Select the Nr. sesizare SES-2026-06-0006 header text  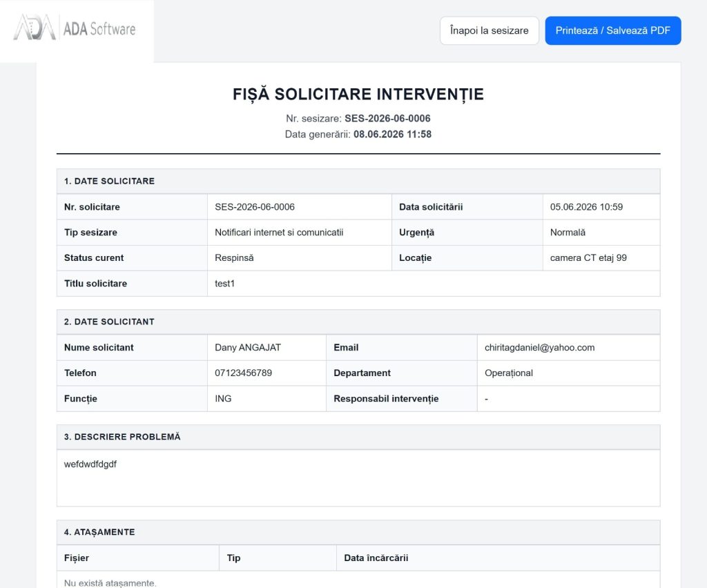tap(358, 119)
